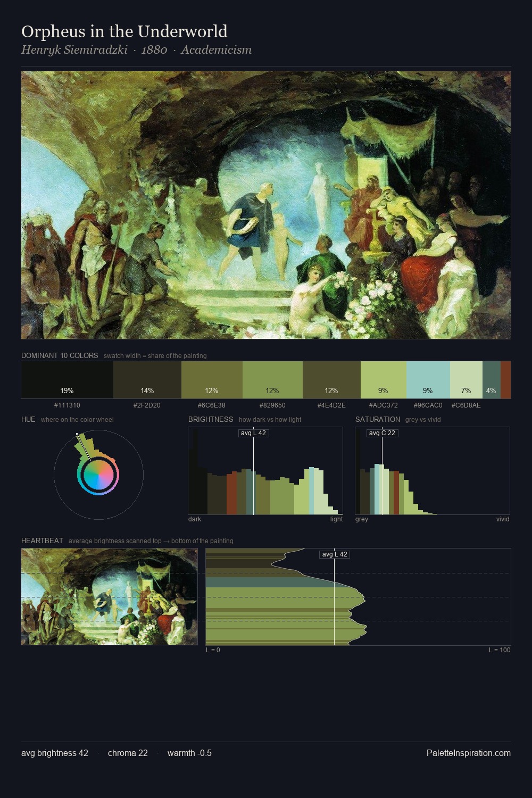
Task: Click 'chroma 22' in the footer
Action: click(x=128, y=753)
